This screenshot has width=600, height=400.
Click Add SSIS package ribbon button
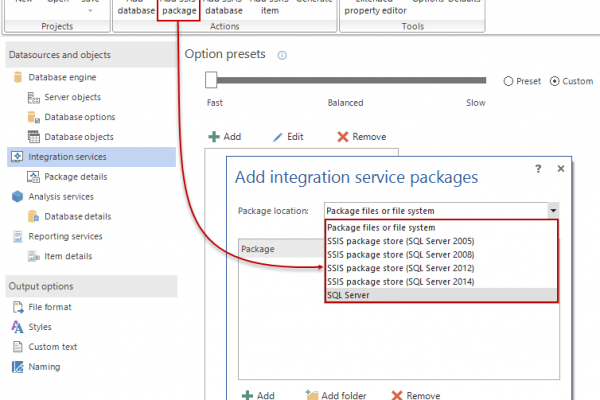click(x=179, y=8)
